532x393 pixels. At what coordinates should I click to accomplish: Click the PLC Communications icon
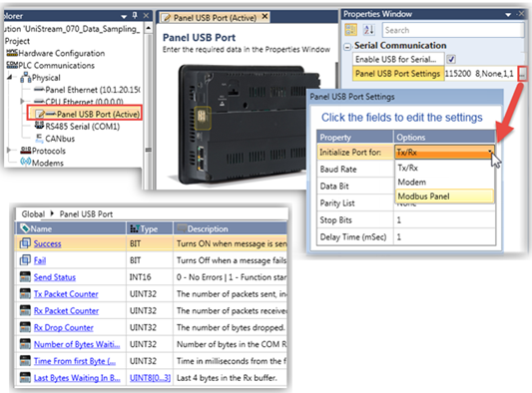click(12, 65)
